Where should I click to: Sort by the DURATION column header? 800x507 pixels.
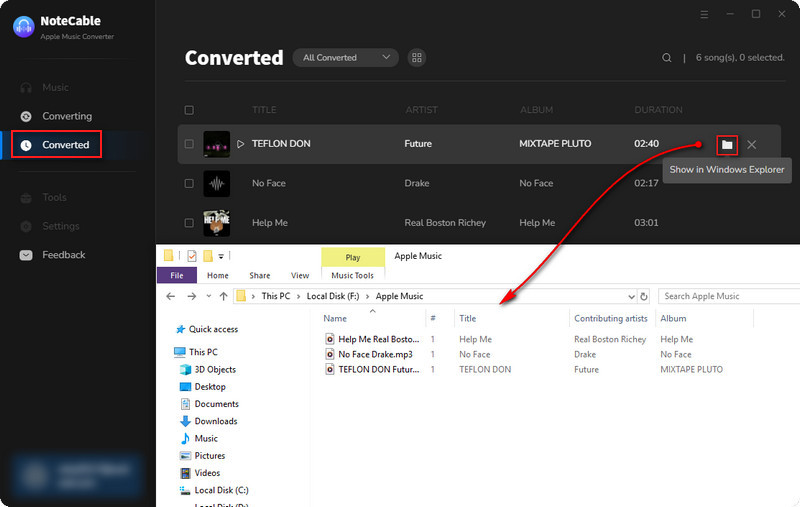[658, 110]
